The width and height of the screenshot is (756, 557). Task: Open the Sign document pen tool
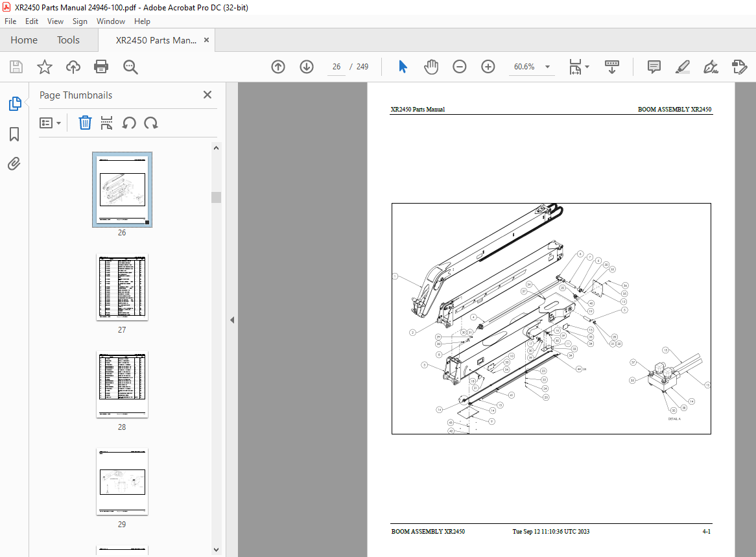[711, 67]
